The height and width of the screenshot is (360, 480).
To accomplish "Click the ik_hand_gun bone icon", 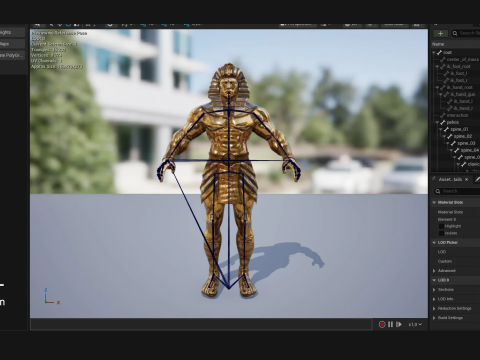I will [446, 94].
